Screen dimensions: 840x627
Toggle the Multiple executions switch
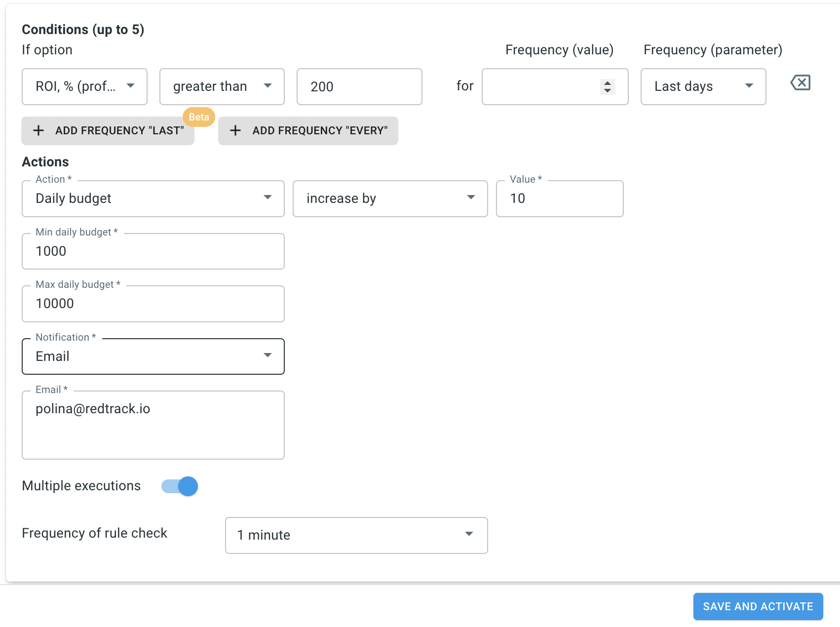(x=180, y=486)
